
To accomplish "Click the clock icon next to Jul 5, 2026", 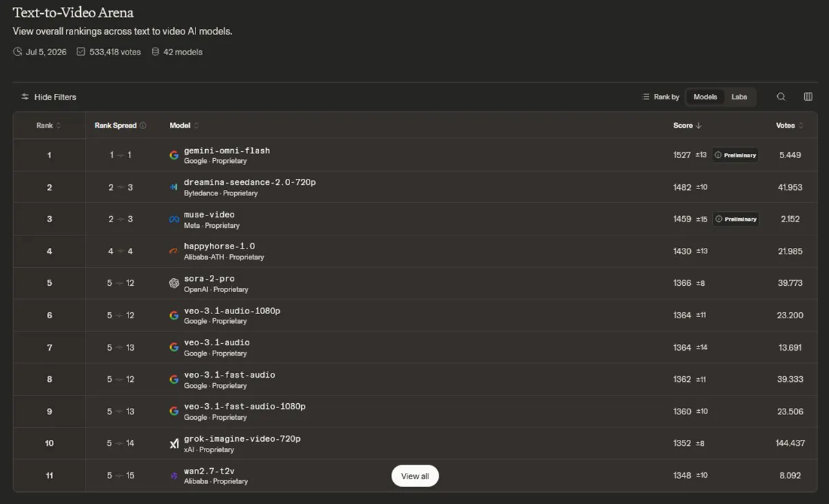I will [17, 52].
